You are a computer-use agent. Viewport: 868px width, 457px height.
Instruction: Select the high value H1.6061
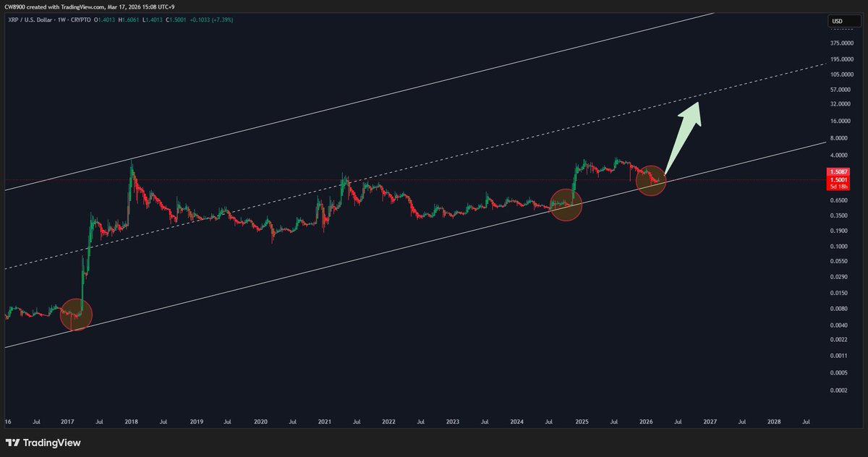[129, 20]
